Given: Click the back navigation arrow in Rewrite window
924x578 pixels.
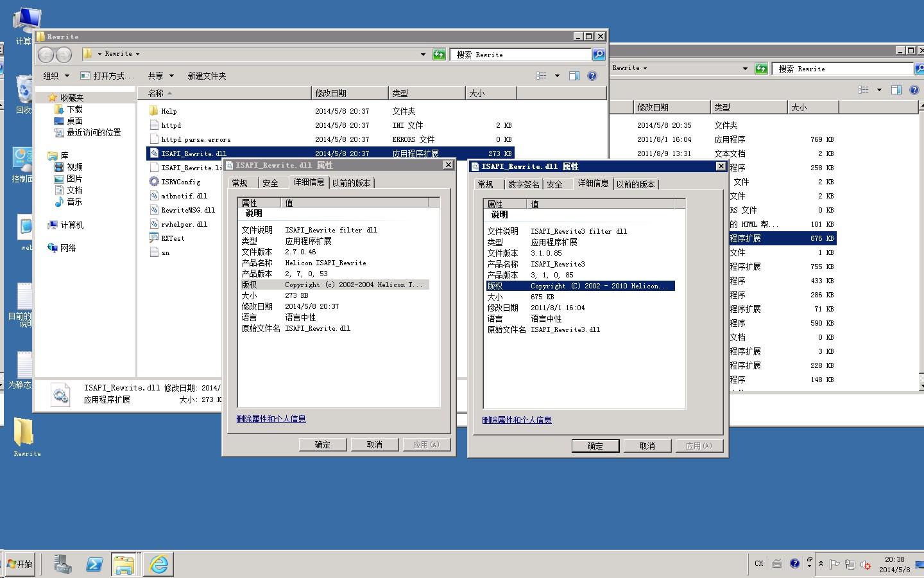Looking at the screenshot, I should [46, 55].
